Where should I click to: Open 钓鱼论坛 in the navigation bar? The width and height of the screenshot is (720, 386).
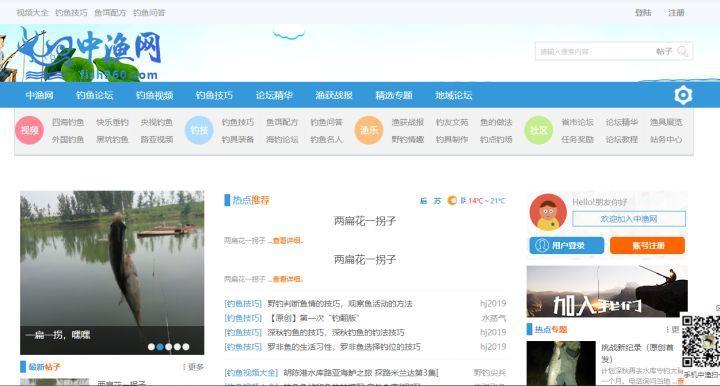pyautogui.click(x=95, y=95)
